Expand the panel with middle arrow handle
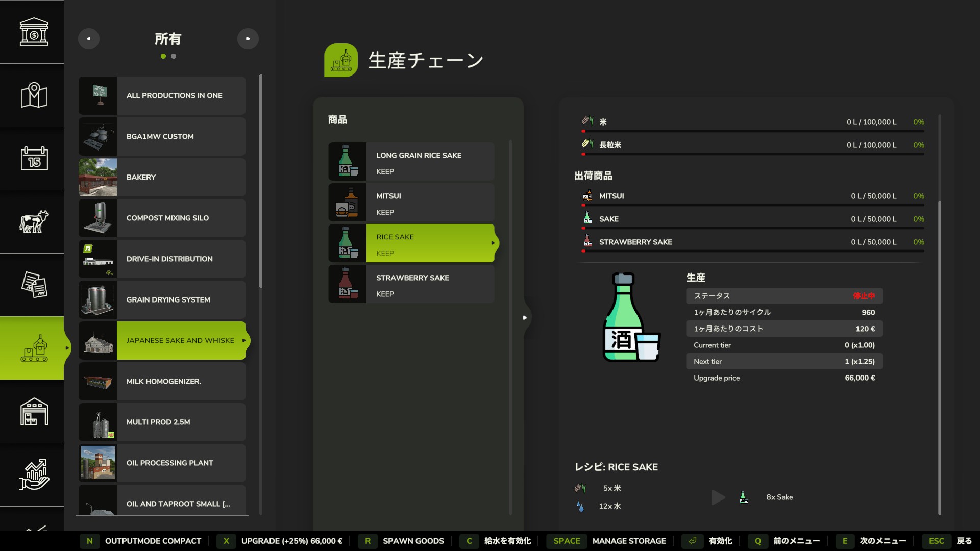Image resolution: width=980 pixels, height=551 pixels. pos(525,317)
